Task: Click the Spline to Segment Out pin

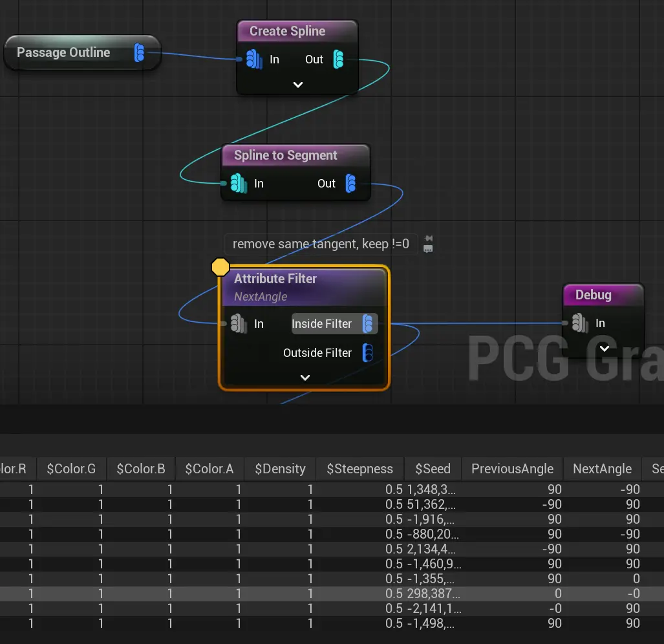Action: [x=350, y=184]
